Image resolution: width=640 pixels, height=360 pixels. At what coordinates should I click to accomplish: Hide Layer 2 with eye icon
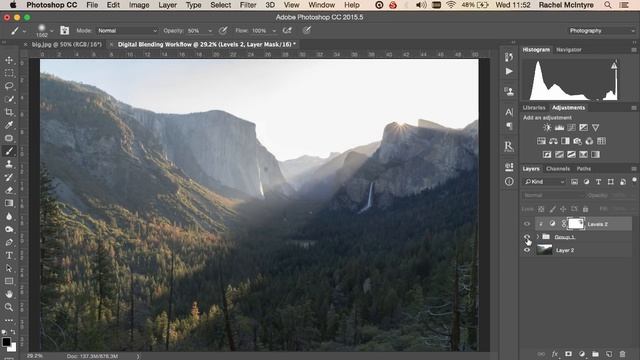coord(527,250)
